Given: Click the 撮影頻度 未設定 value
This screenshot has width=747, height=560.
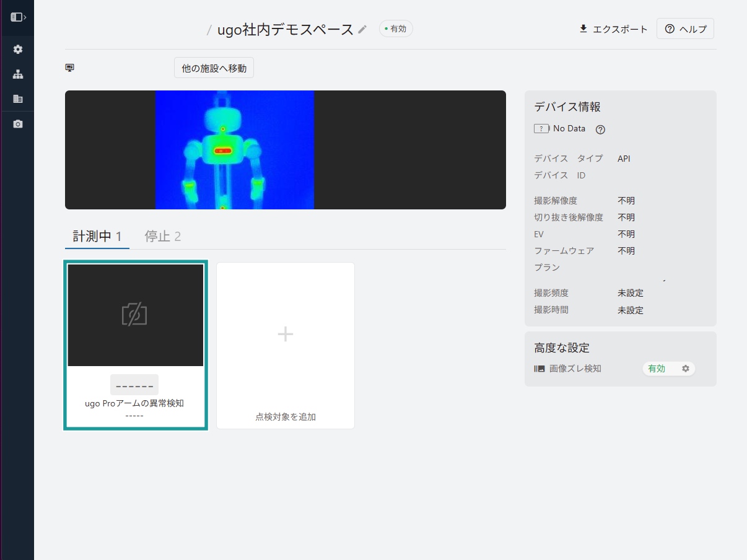Looking at the screenshot, I should click(x=631, y=293).
